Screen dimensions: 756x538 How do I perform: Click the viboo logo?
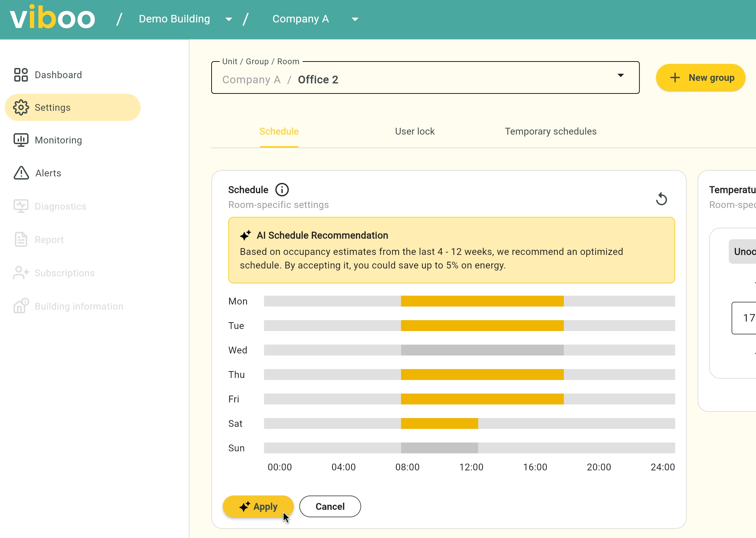[52, 18]
